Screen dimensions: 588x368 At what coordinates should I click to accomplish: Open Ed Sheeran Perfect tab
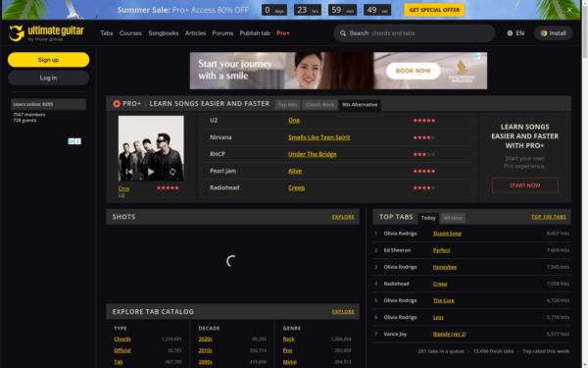[441, 250]
